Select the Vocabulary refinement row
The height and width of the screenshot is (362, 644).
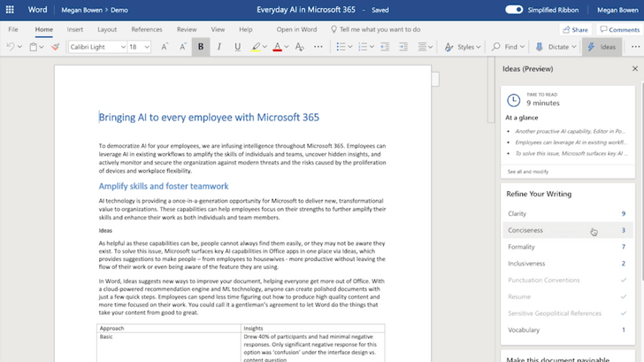coord(567,329)
